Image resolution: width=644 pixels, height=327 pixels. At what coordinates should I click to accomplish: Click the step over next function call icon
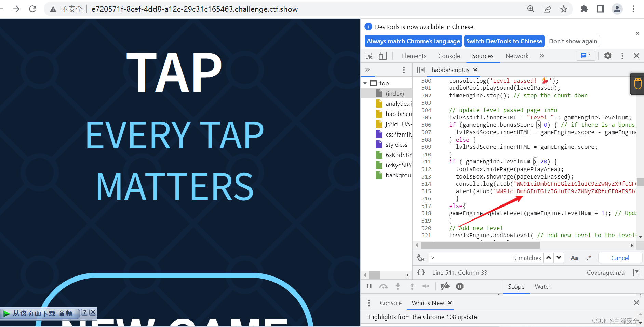(384, 286)
